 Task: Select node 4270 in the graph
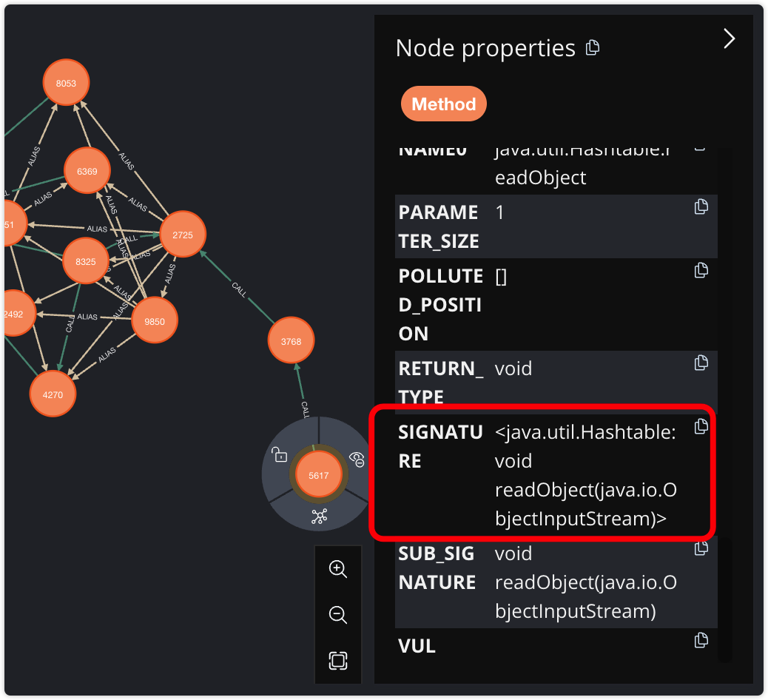53,394
